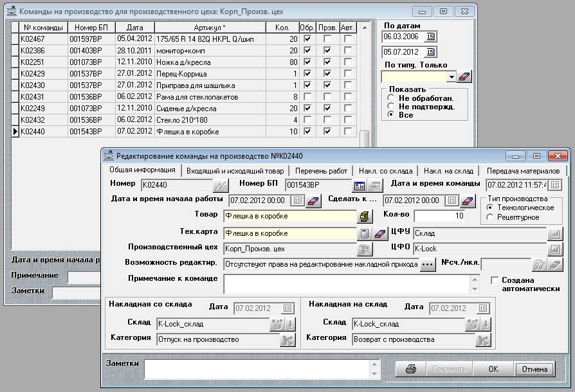Clear the Тех.карта field with eraser icon
Viewport: 575px width, 392px height.
(x=380, y=234)
